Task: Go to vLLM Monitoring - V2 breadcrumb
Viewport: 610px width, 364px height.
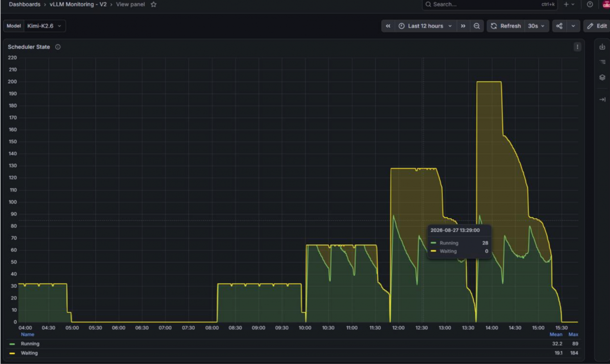Action: [x=78, y=4]
